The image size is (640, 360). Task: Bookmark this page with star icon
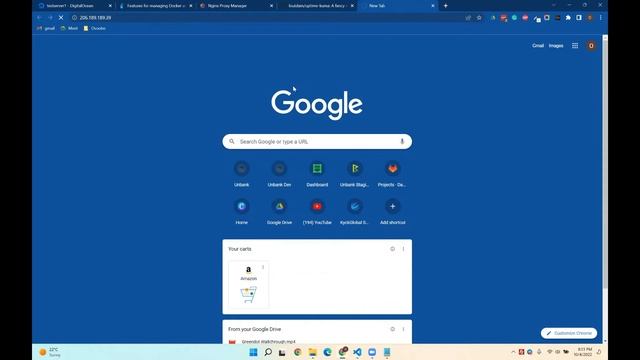(479, 18)
